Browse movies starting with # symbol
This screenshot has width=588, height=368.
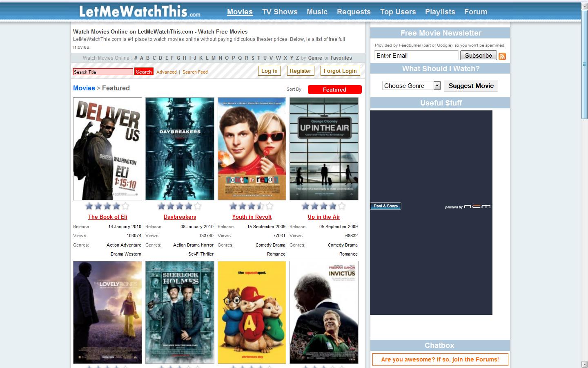point(136,58)
